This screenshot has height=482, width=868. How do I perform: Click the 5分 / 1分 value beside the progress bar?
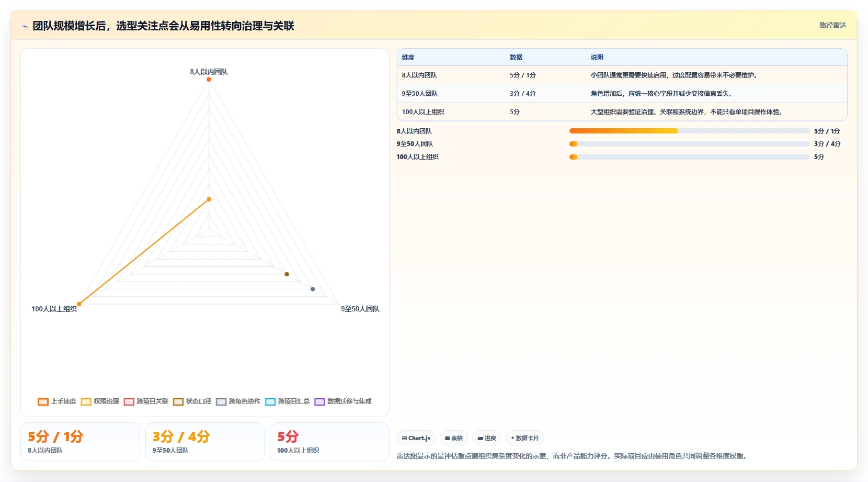point(827,131)
